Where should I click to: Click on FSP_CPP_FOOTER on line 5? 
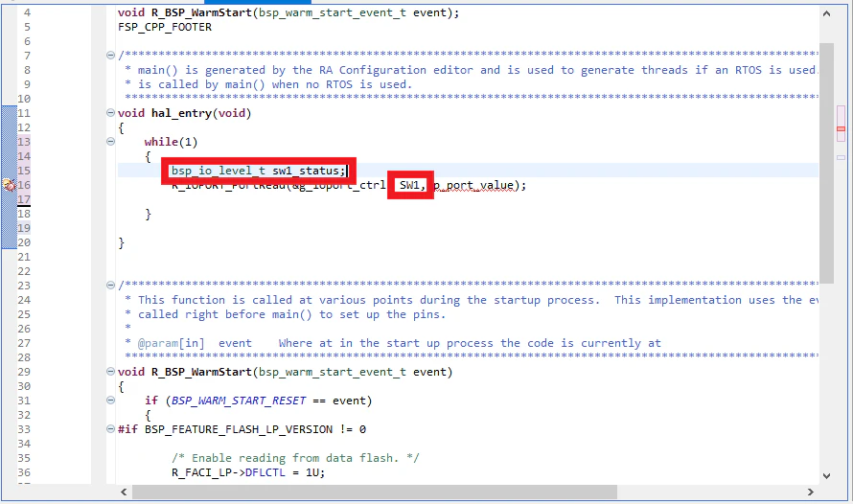pos(165,27)
